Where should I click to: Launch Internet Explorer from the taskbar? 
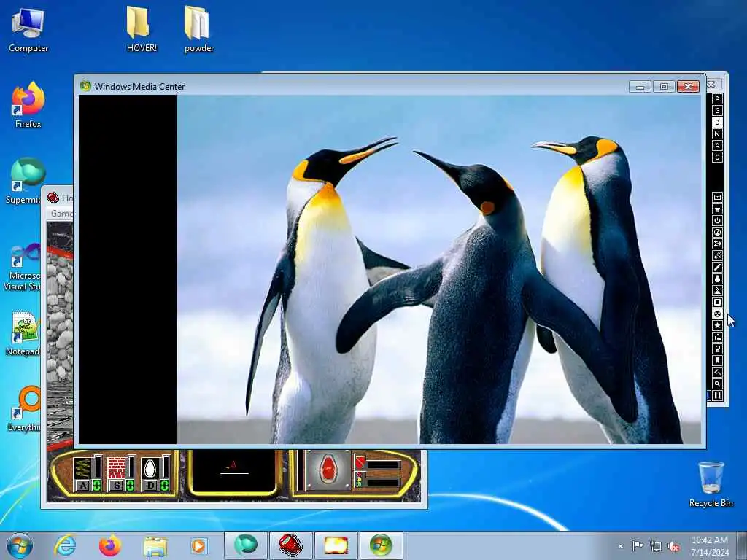pyautogui.click(x=64, y=545)
